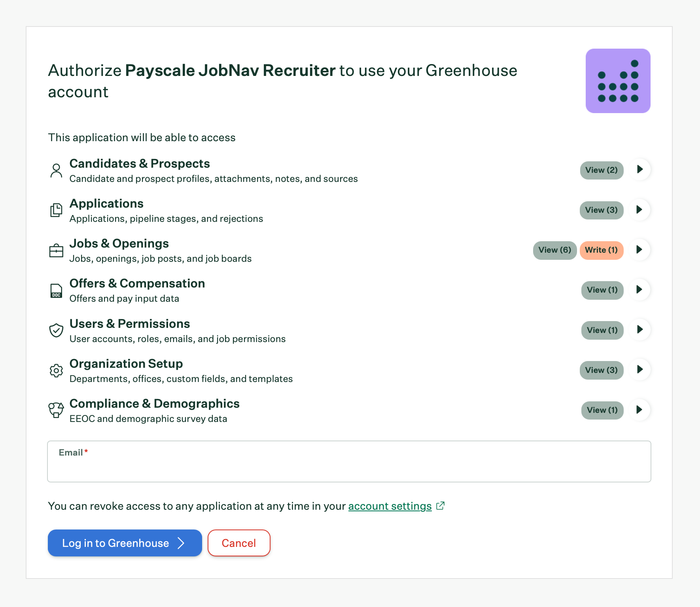700x607 pixels.
Task: Click 'Applications, pipeline stages, and rejections' text
Action: click(166, 219)
